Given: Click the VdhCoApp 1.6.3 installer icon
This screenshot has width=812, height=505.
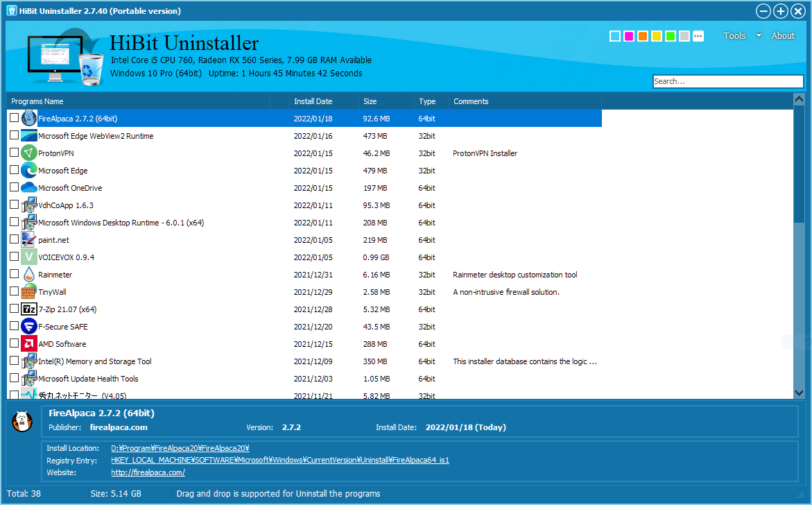Looking at the screenshot, I should [x=29, y=205].
